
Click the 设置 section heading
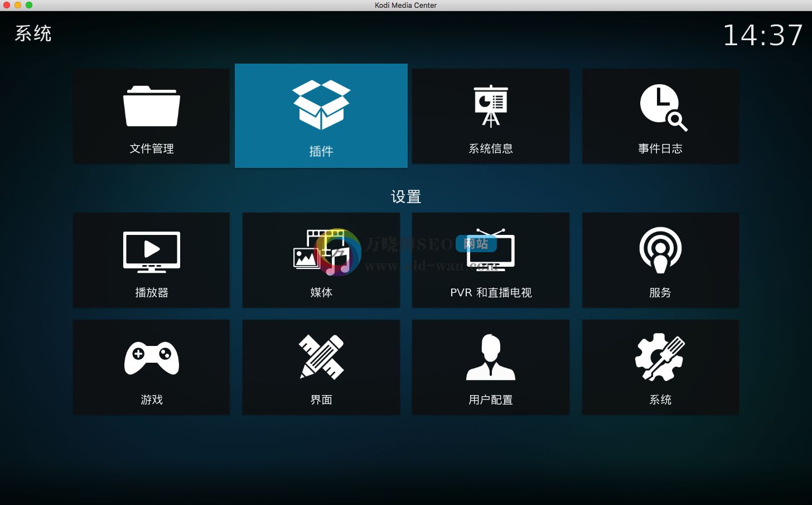tap(406, 196)
